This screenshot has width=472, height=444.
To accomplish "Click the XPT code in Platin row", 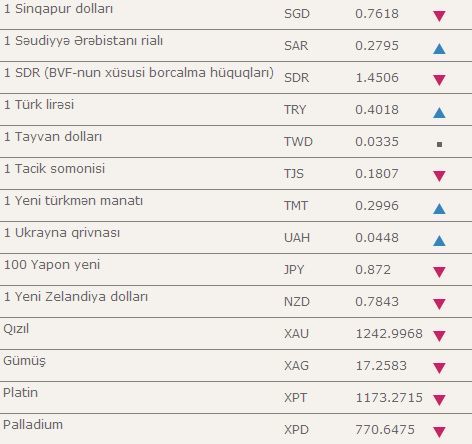I will coord(295,398).
